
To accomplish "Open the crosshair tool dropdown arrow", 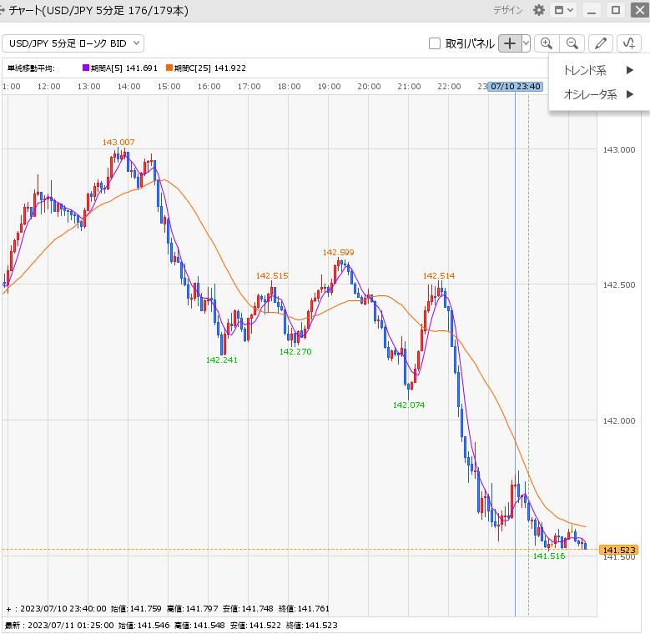I will [x=526, y=43].
